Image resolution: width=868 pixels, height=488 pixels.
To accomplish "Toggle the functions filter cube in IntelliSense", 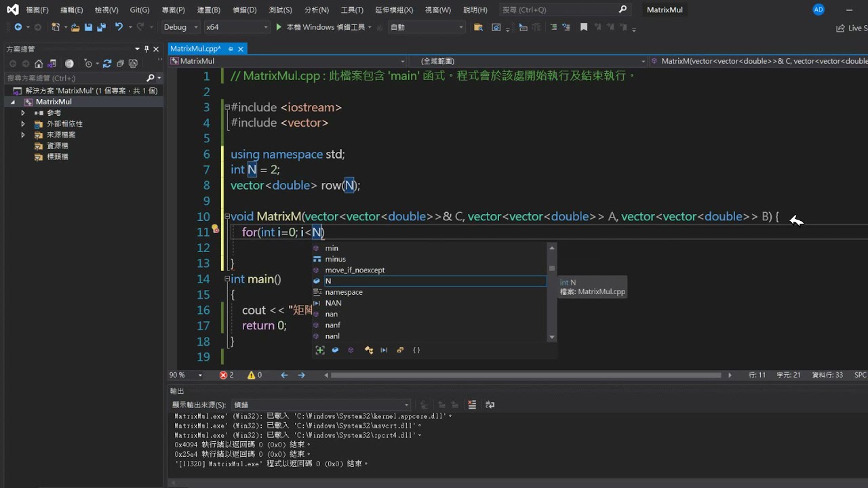I will (351, 350).
